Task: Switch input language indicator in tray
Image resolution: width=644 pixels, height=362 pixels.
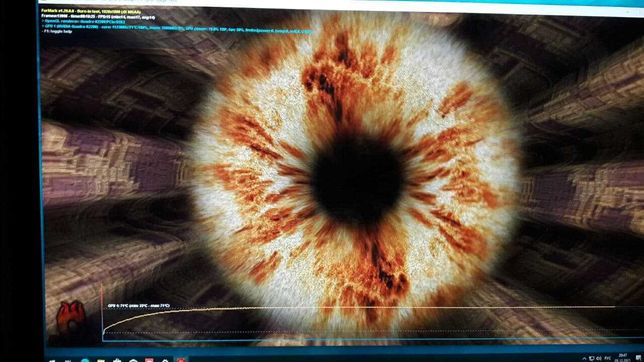Action: [607, 358]
